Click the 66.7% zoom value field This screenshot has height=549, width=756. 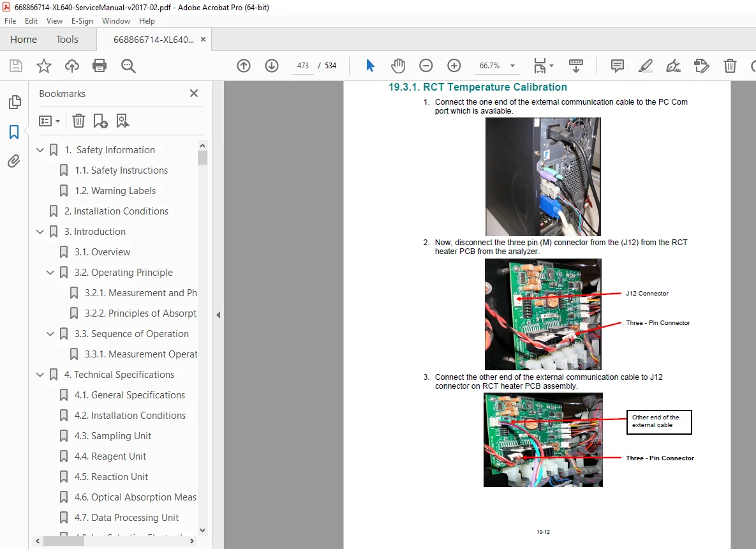click(489, 66)
